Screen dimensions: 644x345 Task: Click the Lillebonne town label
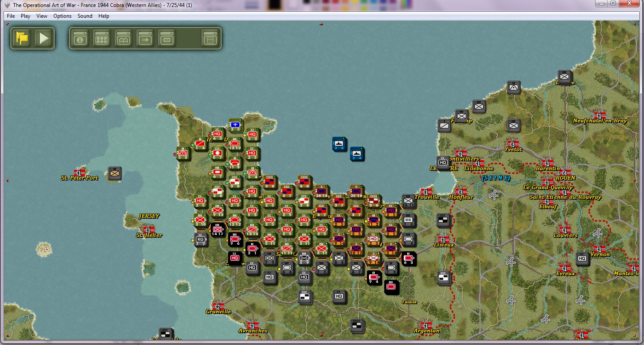click(x=479, y=168)
